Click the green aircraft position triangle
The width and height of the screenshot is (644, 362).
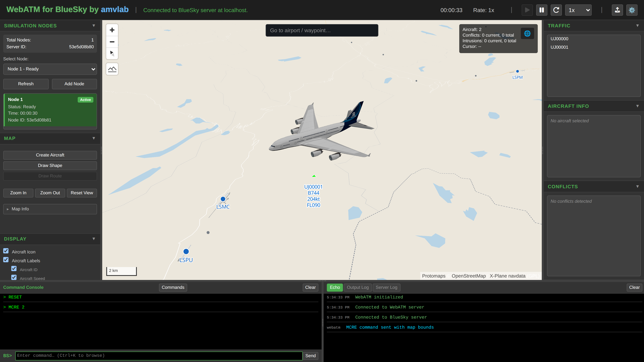coord(314,176)
